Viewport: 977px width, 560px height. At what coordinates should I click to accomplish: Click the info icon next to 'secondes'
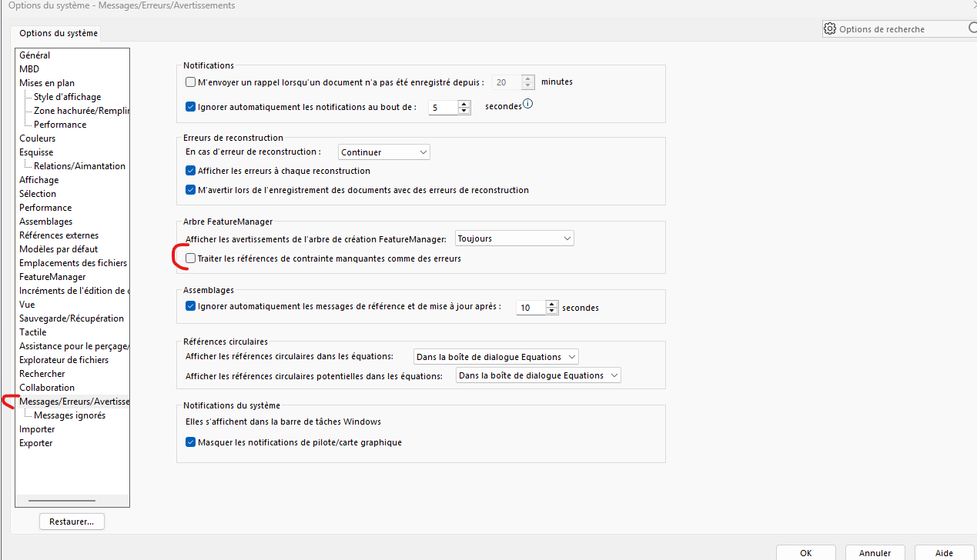(528, 104)
